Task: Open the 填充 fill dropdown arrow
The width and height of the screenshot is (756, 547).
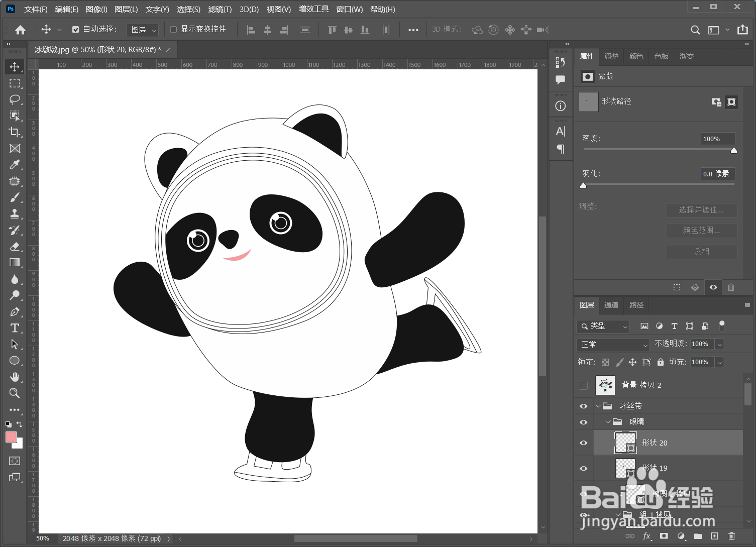Action: (719, 362)
